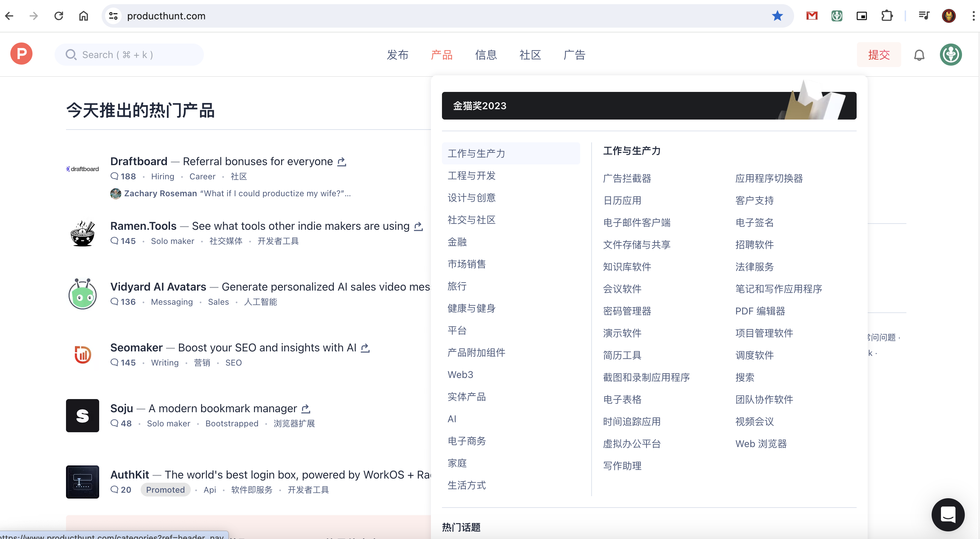Open 写作助理 subcategory
This screenshot has width=980, height=539.
622,466
